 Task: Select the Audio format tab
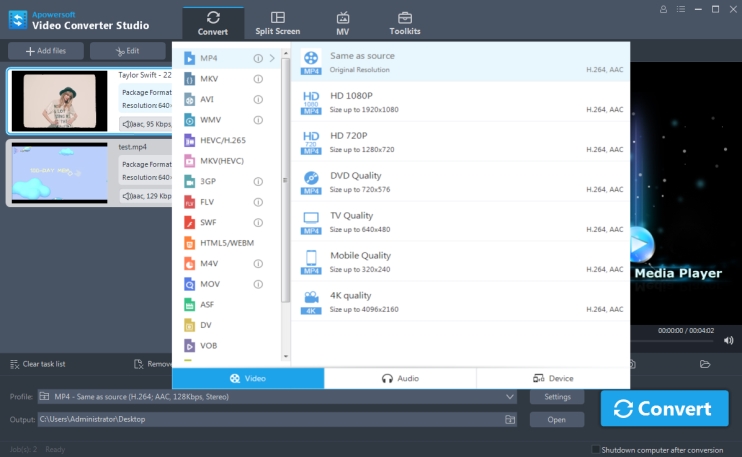click(x=400, y=378)
